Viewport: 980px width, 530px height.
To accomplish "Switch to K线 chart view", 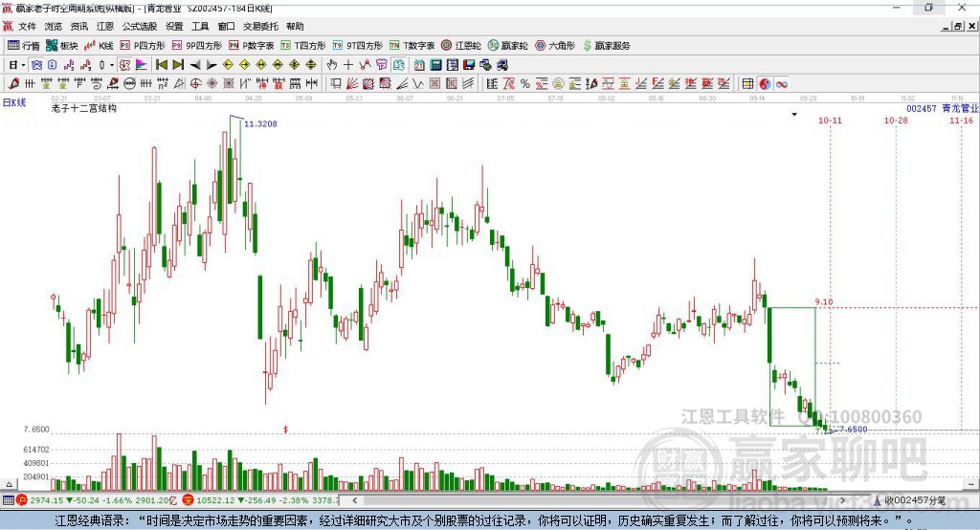I will (x=99, y=46).
